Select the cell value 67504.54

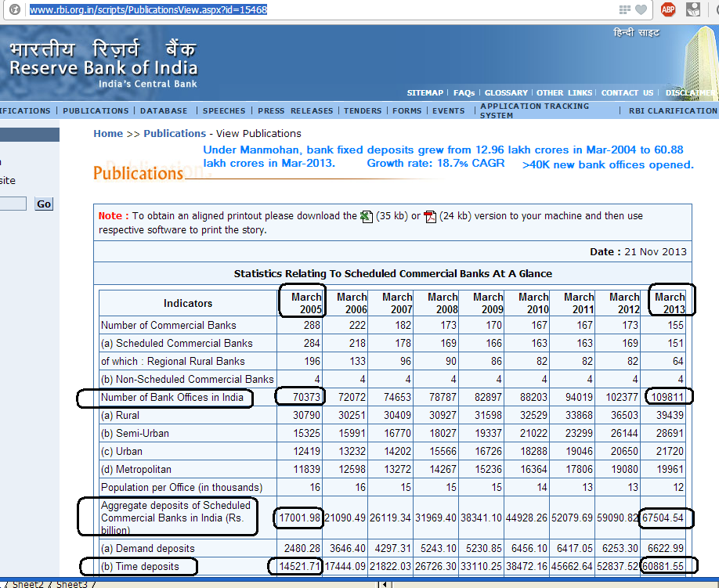point(663,518)
